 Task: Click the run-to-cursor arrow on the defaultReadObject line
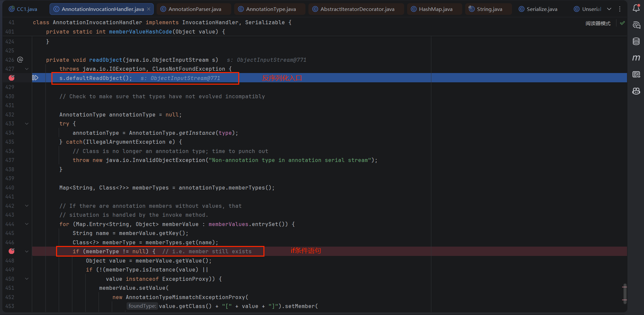click(35, 78)
